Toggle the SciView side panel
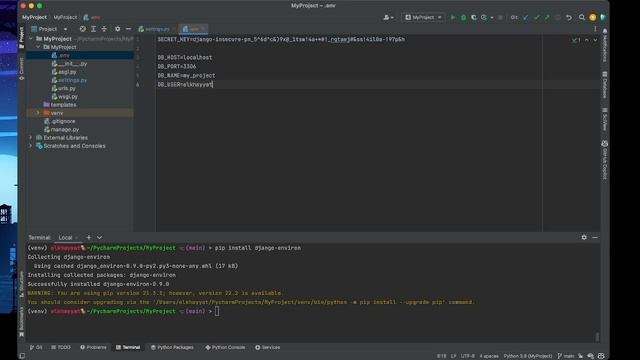 click(604, 119)
